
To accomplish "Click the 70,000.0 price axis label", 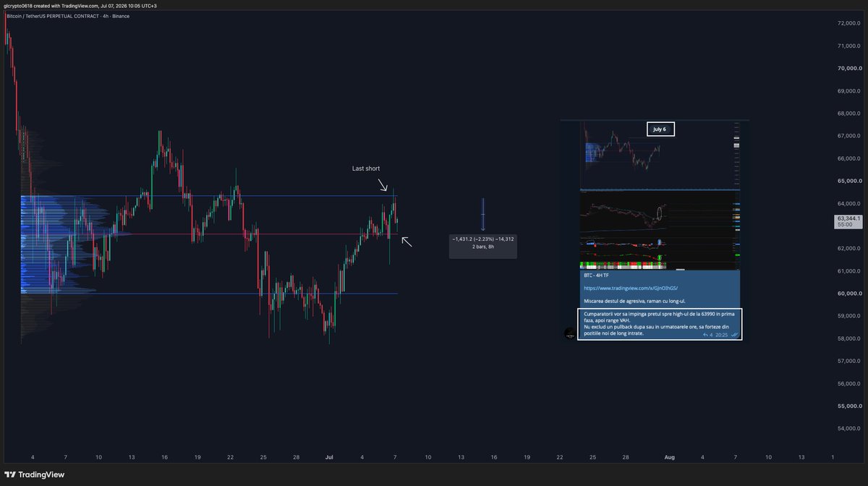I will coord(848,69).
